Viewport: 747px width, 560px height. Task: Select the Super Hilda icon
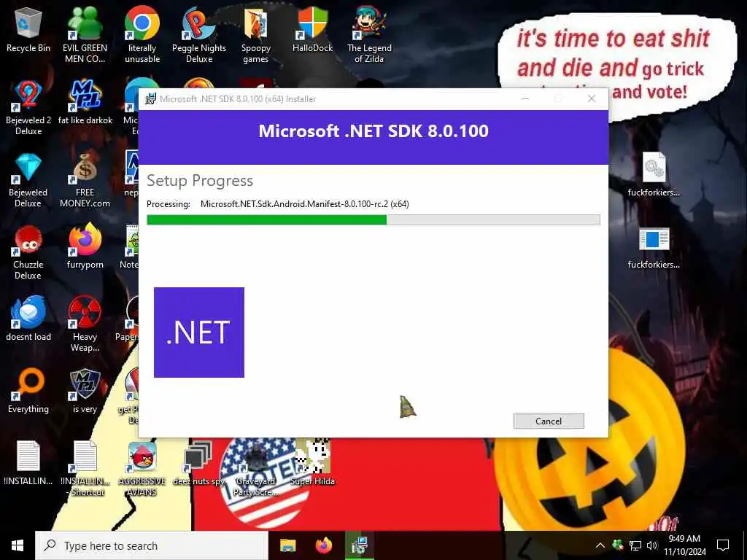pos(312,463)
